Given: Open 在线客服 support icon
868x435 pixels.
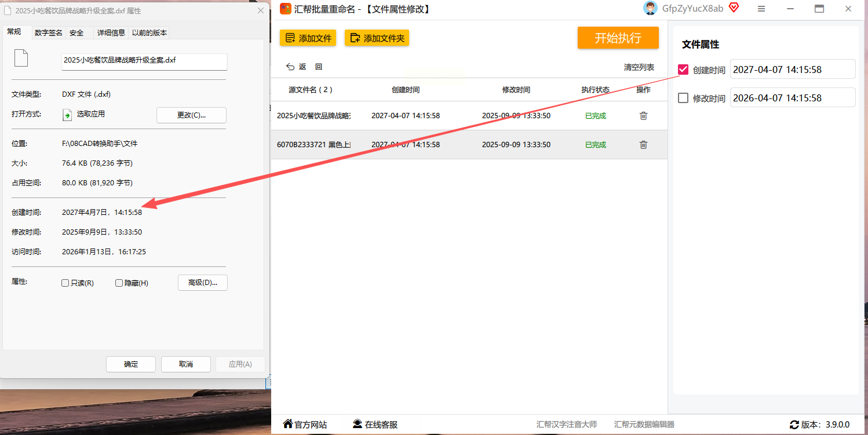Looking at the screenshot, I should (358, 424).
